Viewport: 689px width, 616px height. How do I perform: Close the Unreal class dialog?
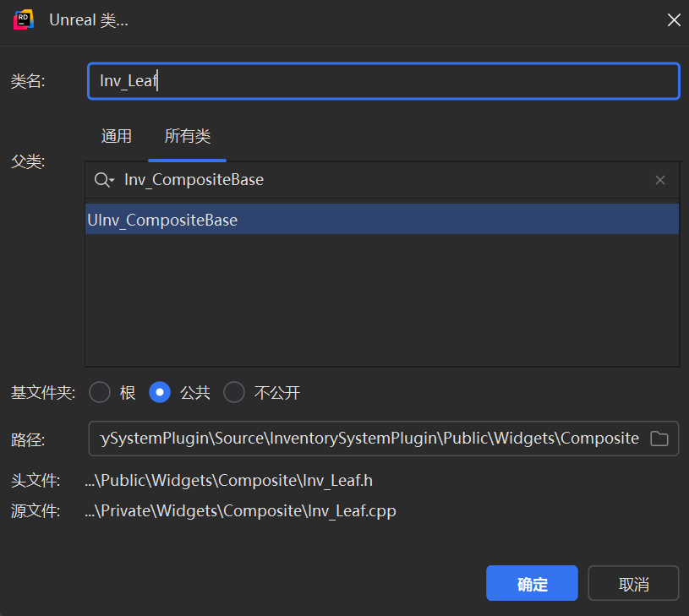pos(674,19)
